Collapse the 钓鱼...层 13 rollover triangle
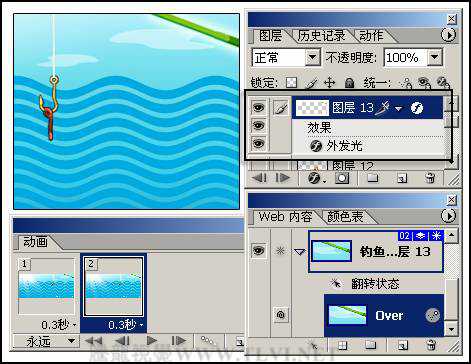 [x=300, y=252]
